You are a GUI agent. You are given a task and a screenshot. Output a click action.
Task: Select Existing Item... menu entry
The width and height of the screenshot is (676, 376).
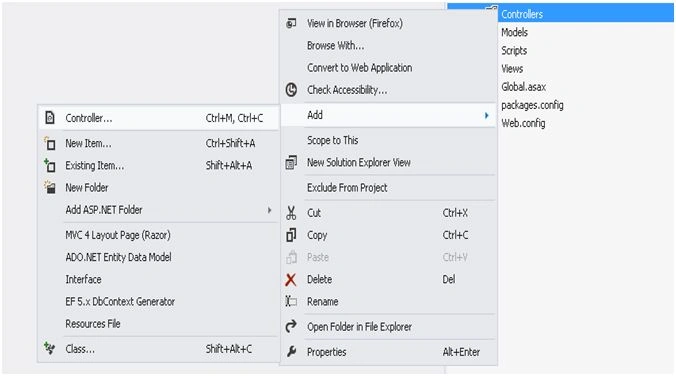159,165
